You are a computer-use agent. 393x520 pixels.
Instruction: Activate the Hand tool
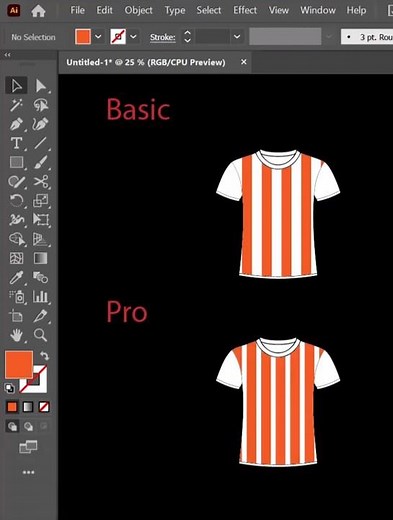(x=16, y=335)
